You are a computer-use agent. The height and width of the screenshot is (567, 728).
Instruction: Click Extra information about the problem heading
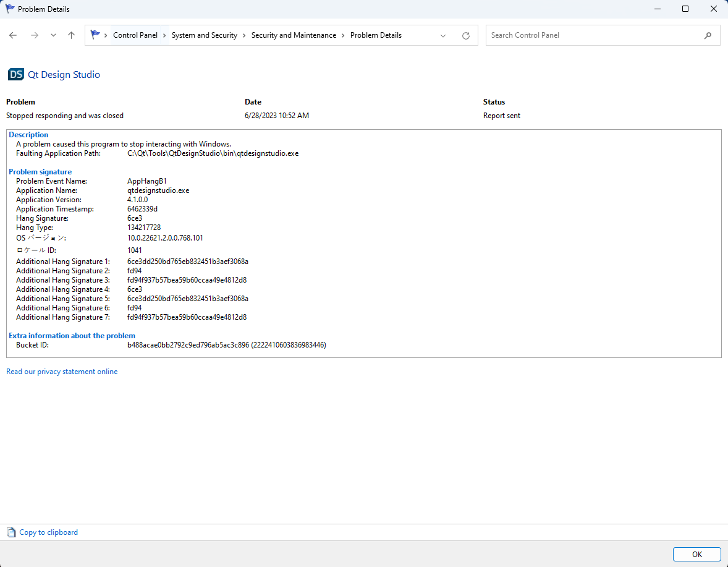pyautogui.click(x=72, y=336)
